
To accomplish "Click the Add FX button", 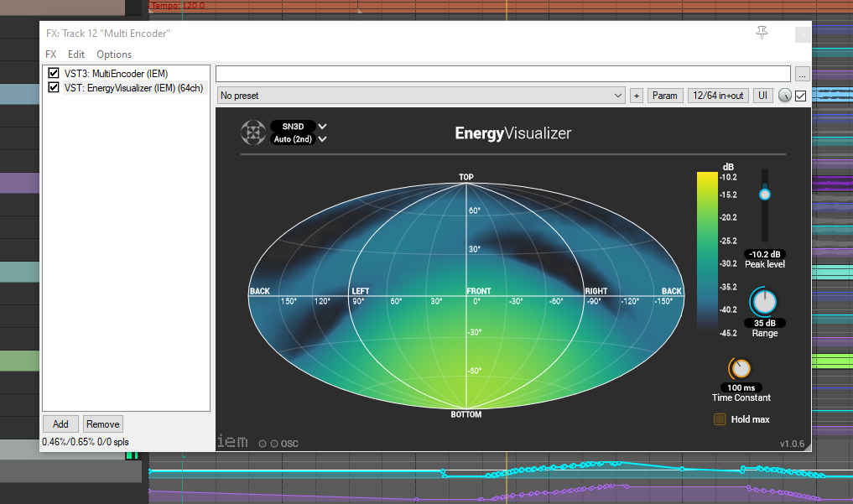I will tap(60, 424).
